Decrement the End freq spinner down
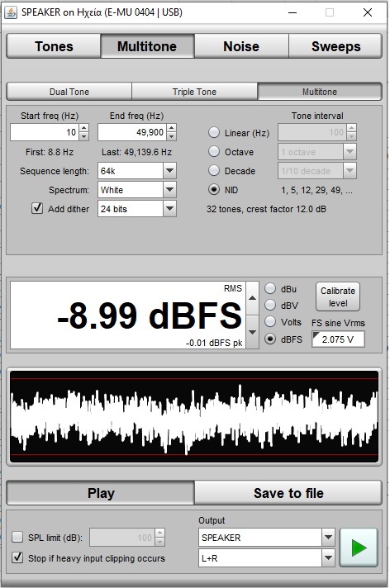 (x=172, y=136)
